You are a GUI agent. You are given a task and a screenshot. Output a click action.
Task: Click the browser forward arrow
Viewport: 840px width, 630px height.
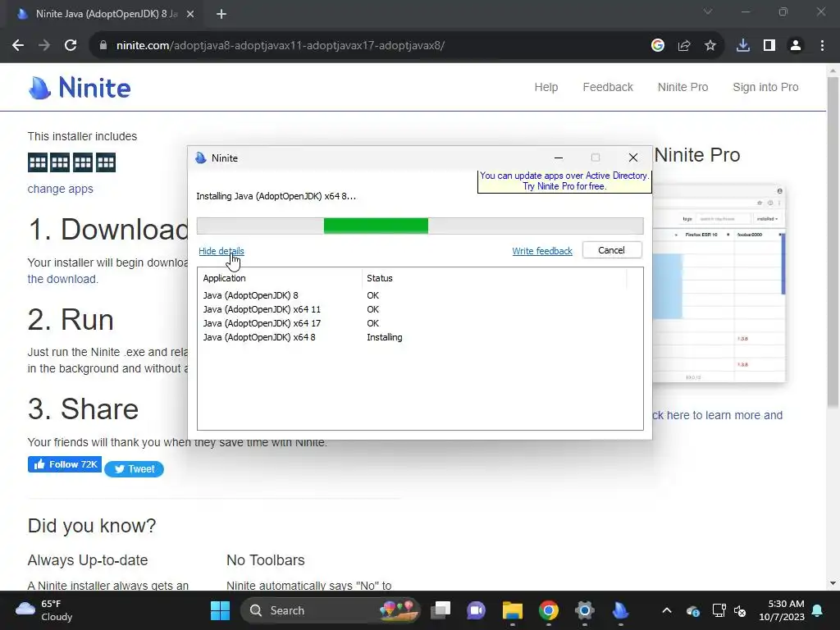[x=44, y=46]
